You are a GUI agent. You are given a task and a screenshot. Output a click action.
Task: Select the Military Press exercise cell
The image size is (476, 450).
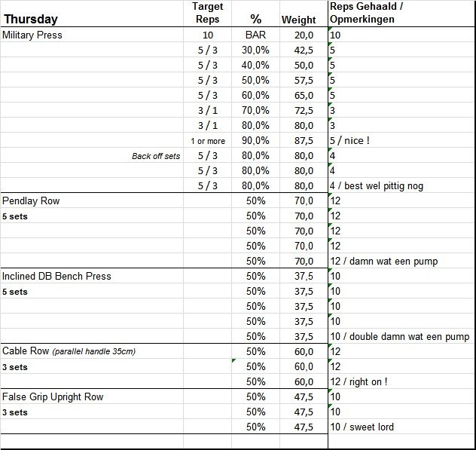[x=32, y=35]
